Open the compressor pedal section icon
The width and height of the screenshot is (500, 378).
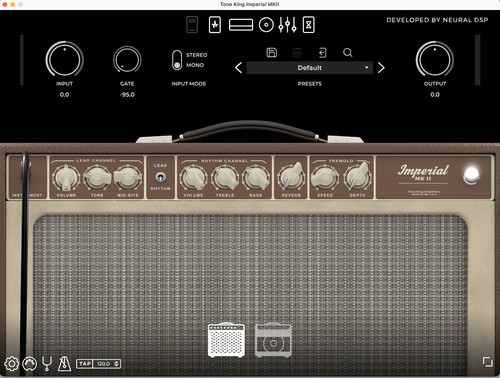192,25
